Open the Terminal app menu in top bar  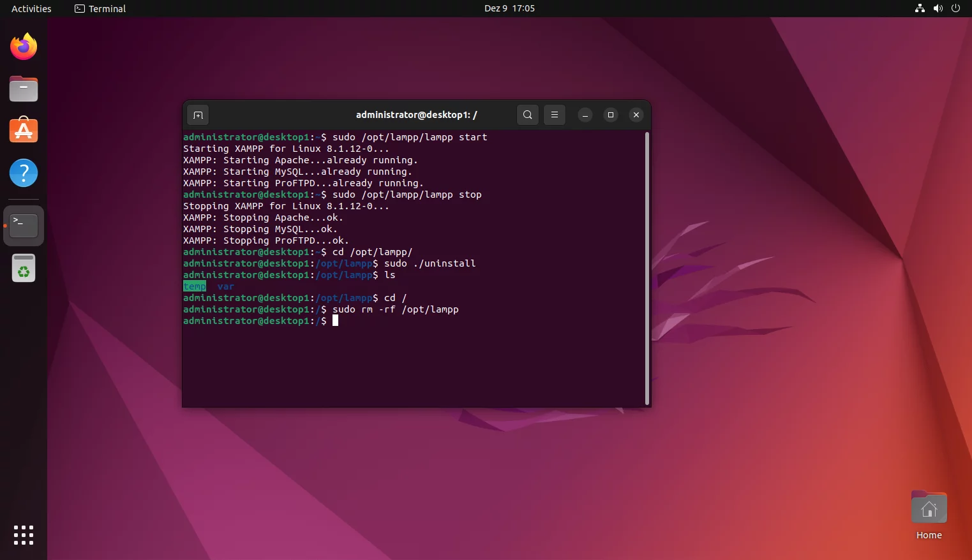100,8
